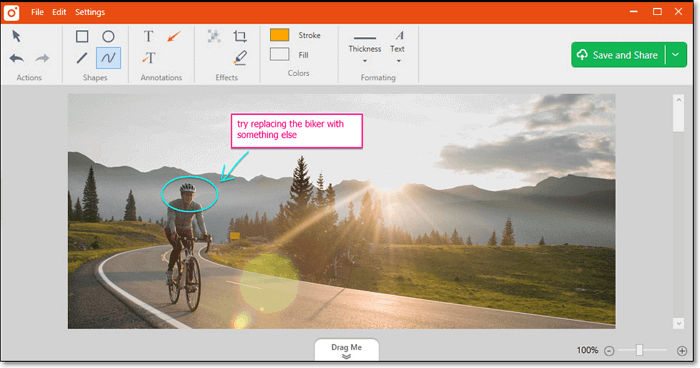
Task: Click the app logo icon in title bar
Action: pyautogui.click(x=11, y=13)
